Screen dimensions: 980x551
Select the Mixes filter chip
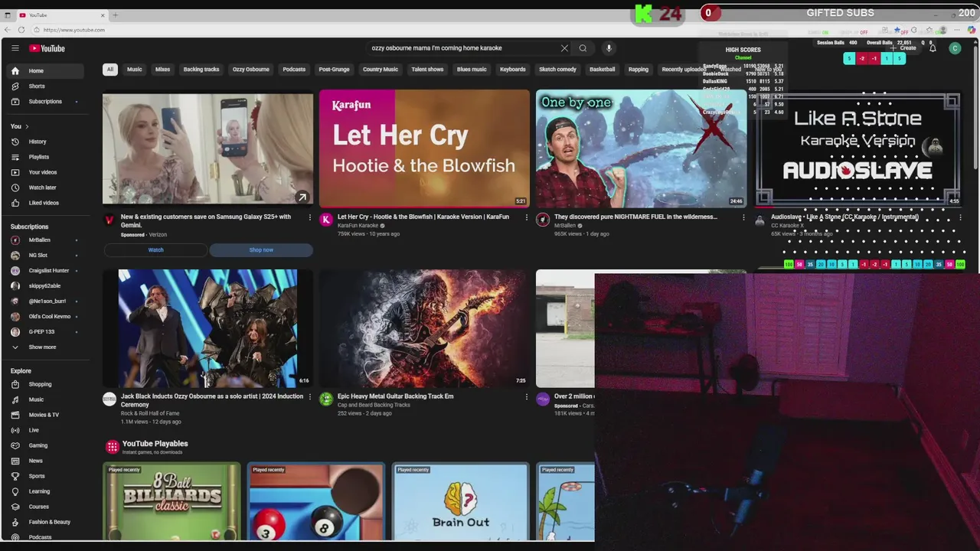163,70
